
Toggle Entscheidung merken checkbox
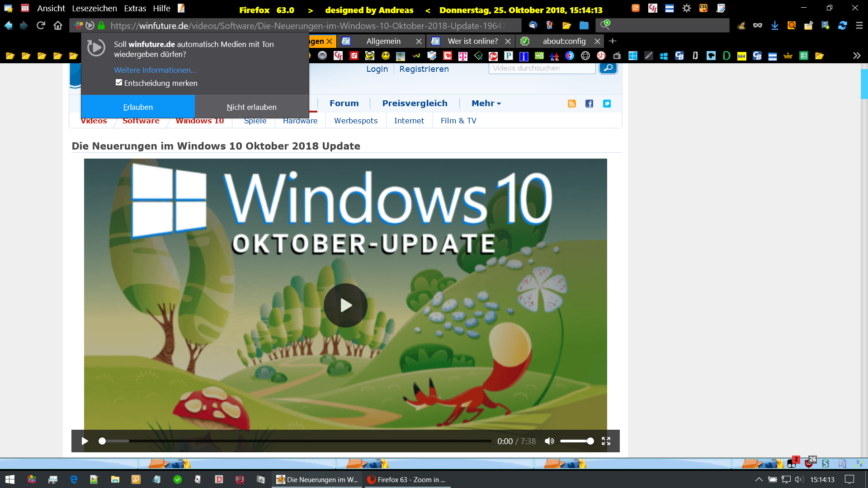119,83
